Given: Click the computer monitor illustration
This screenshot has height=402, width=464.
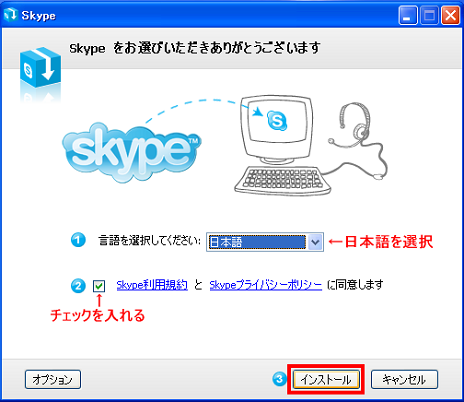Looking at the screenshot, I should (x=276, y=130).
